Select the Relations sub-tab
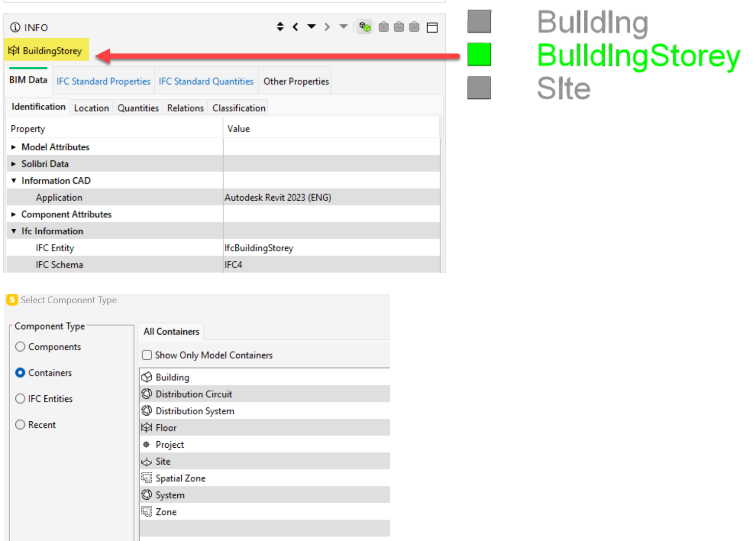756x541 pixels. click(x=185, y=108)
